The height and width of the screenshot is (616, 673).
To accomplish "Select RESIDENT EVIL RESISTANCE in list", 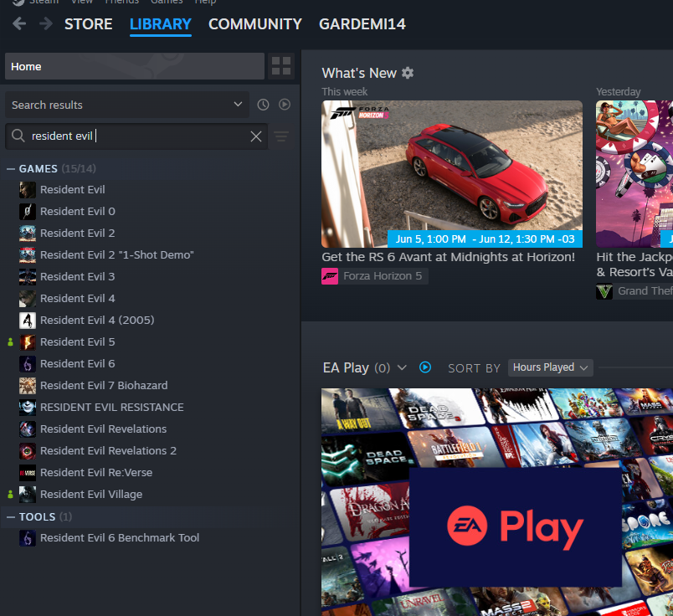I will coord(111,408).
